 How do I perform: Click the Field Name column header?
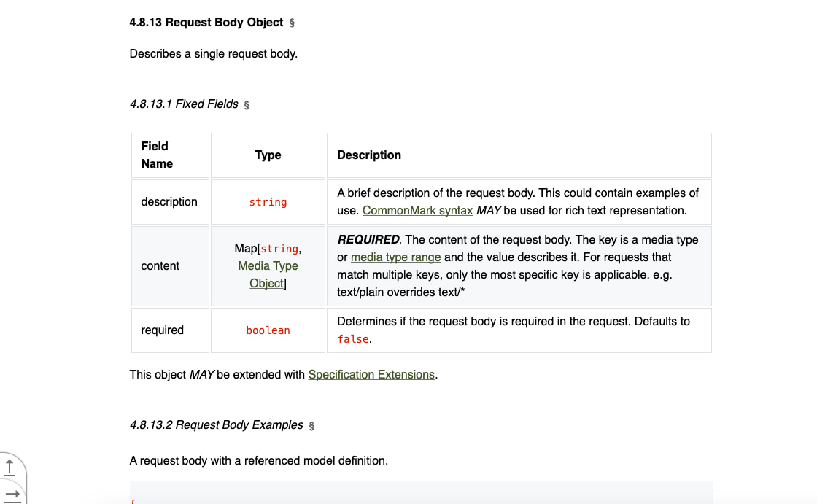tap(157, 155)
